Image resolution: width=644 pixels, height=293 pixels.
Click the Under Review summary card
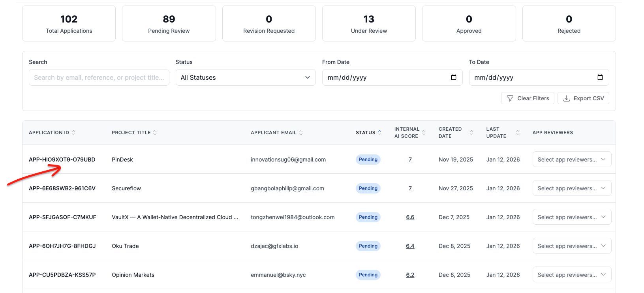369,24
